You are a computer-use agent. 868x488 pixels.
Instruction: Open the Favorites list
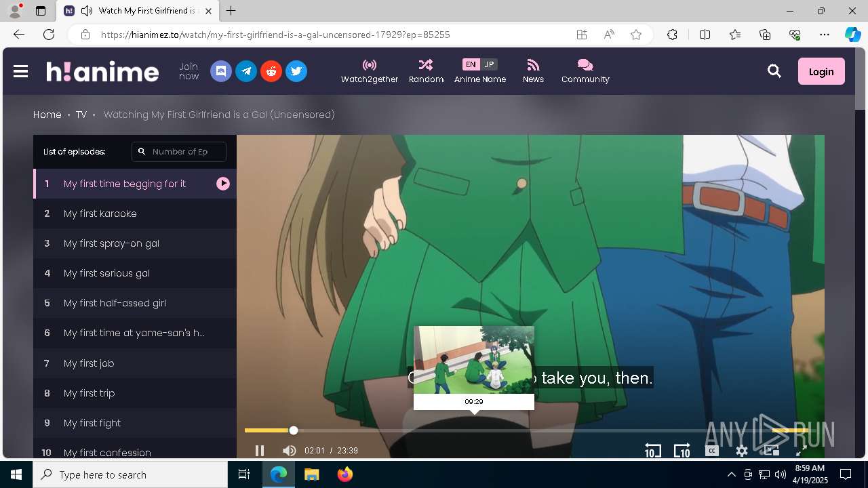pos(735,35)
